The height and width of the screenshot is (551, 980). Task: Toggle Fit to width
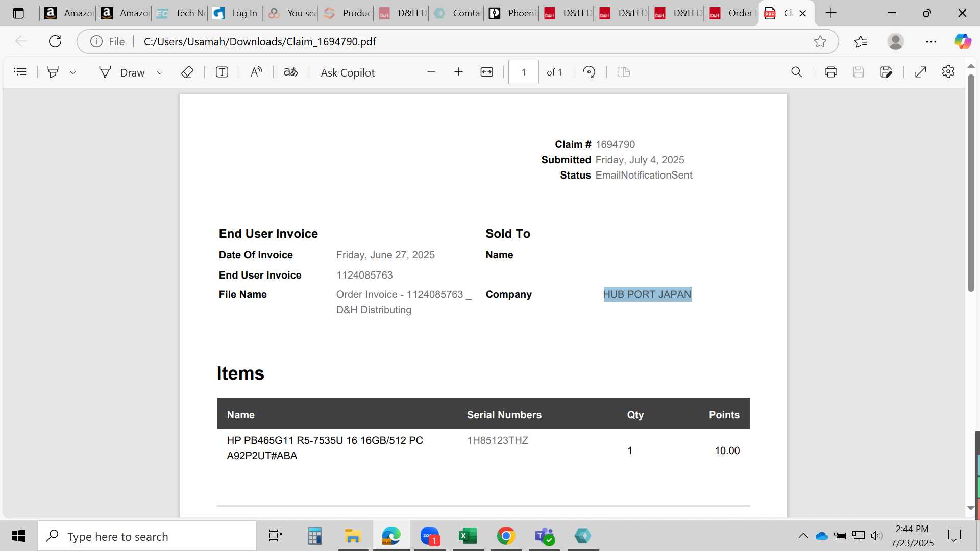(487, 72)
